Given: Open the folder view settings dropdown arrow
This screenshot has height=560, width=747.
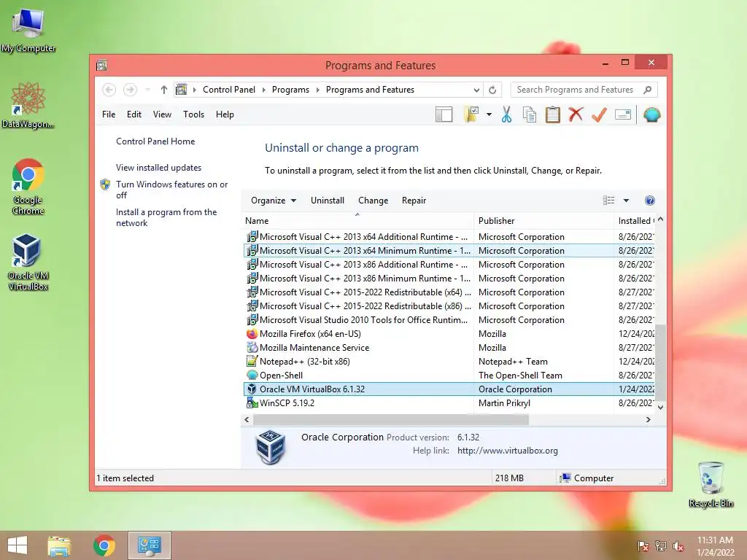Looking at the screenshot, I should tap(489, 114).
